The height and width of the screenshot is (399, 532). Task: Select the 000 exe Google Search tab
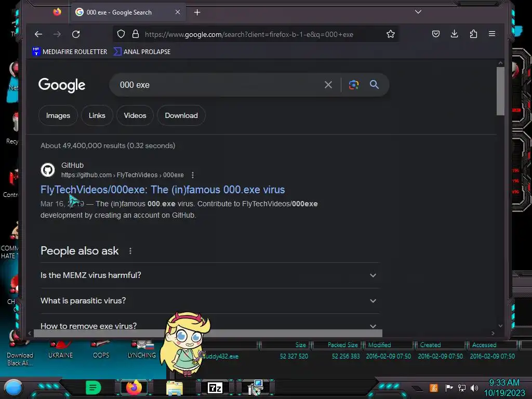point(127,12)
